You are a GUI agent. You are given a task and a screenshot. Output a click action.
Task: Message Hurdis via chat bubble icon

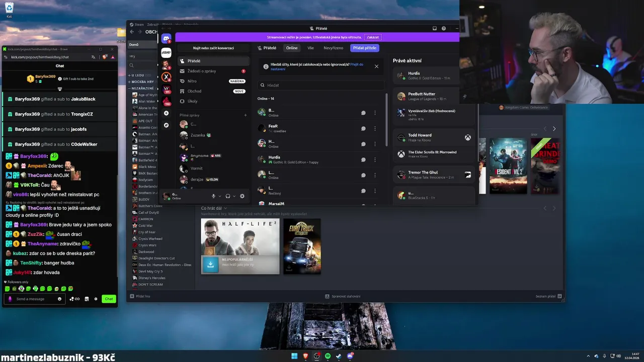(x=363, y=160)
